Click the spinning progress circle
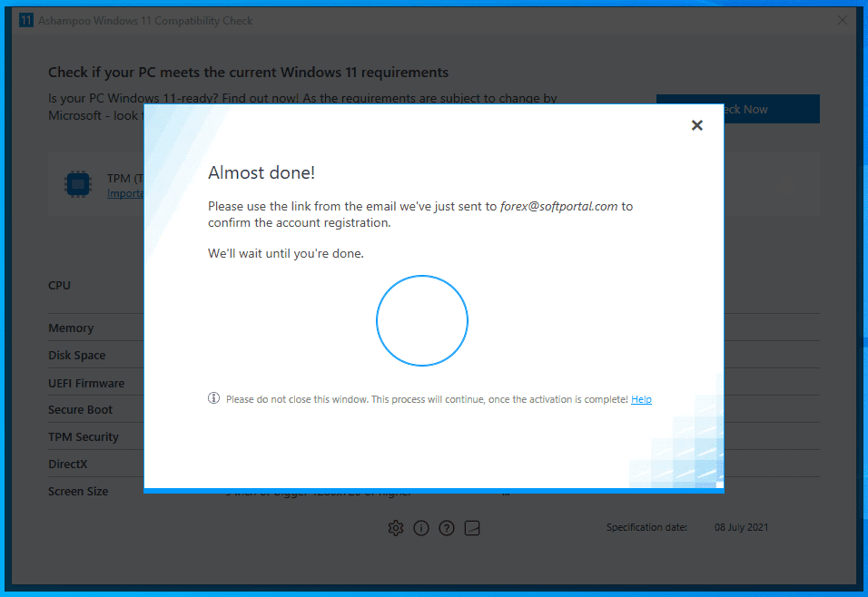Viewport: 868px width, 597px height. tap(422, 320)
